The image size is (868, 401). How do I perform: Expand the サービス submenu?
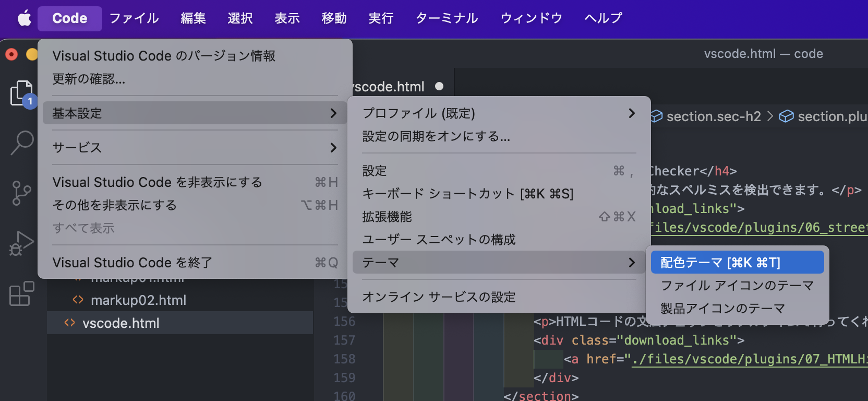pyautogui.click(x=195, y=148)
